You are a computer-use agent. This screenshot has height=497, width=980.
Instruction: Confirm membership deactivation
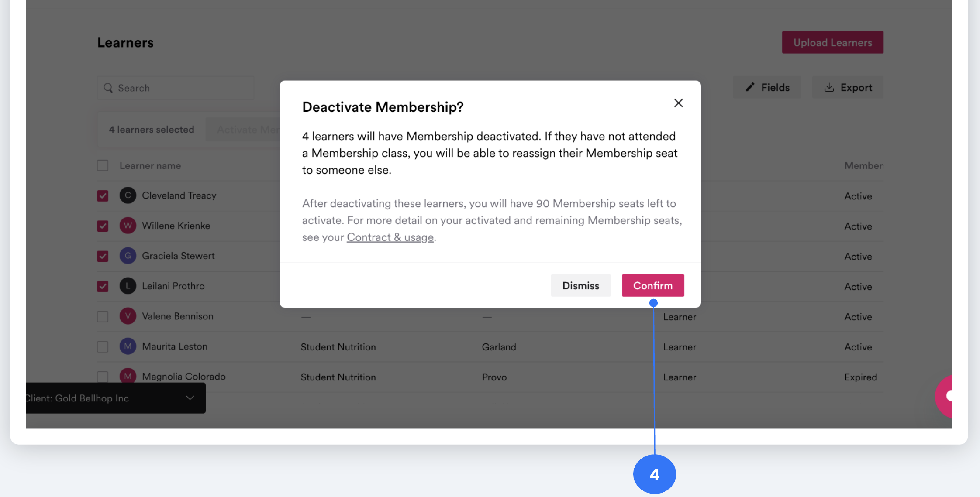[653, 285]
